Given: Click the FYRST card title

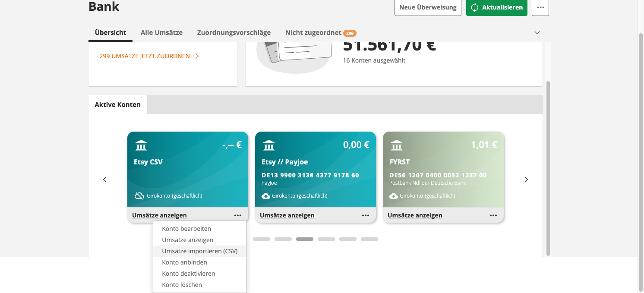Looking at the screenshot, I should click(x=400, y=162).
